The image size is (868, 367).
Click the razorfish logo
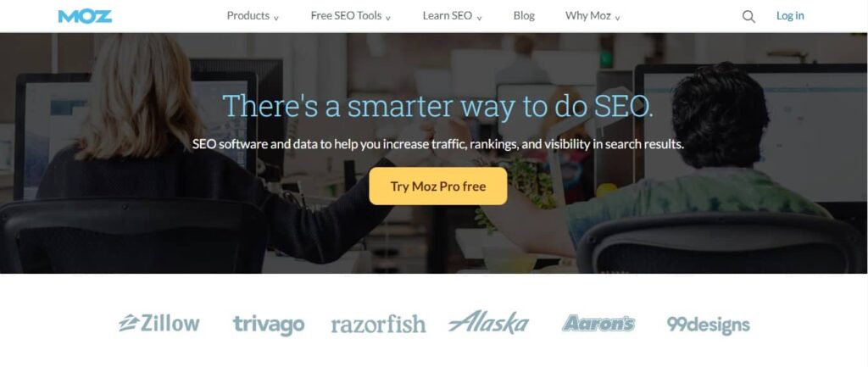379,324
